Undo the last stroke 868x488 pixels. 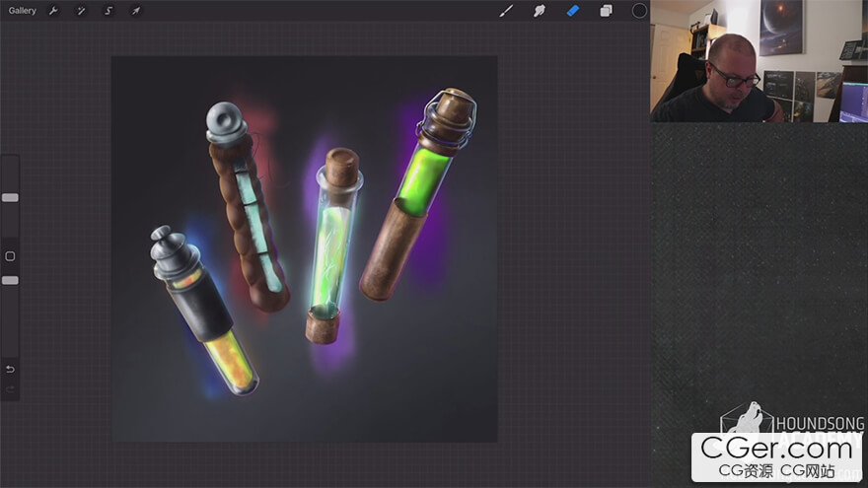[10, 369]
